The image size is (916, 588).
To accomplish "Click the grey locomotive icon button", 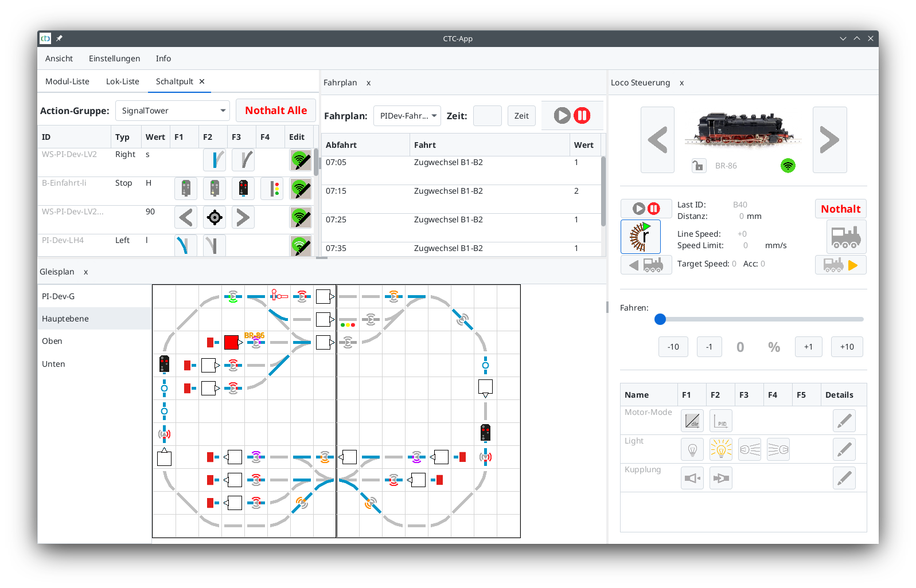I will click(x=846, y=237).
